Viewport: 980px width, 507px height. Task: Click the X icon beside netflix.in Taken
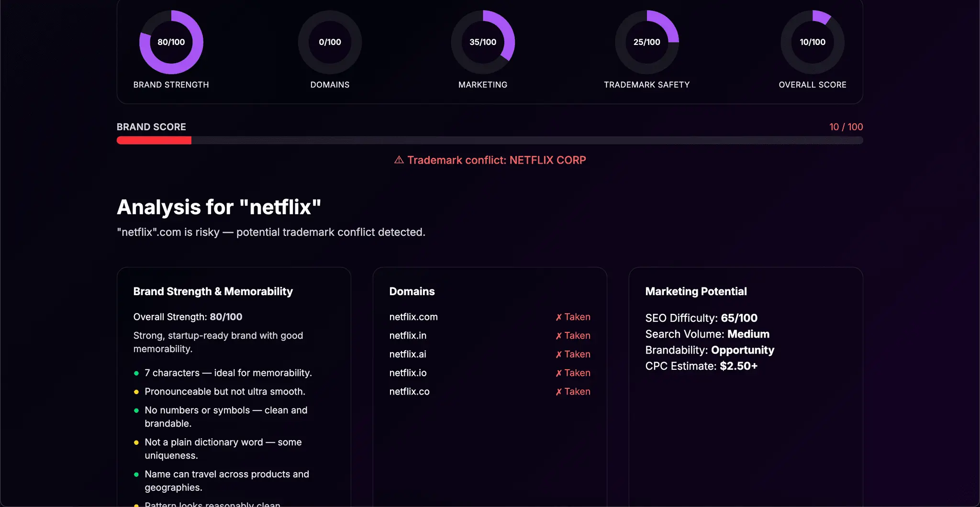click(558, 336)
